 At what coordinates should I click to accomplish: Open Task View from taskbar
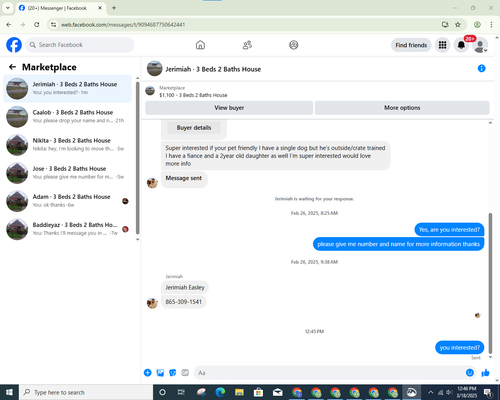click(x=181, y=392)
